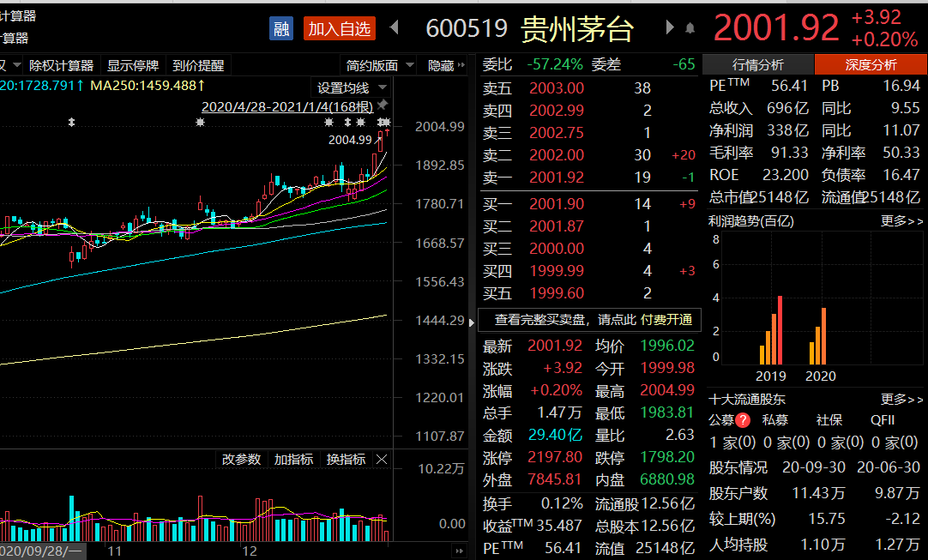This screenshot has height=560, width=928.
Task: Click the bell alert icon near the price
Action: (x=690, y=28)
